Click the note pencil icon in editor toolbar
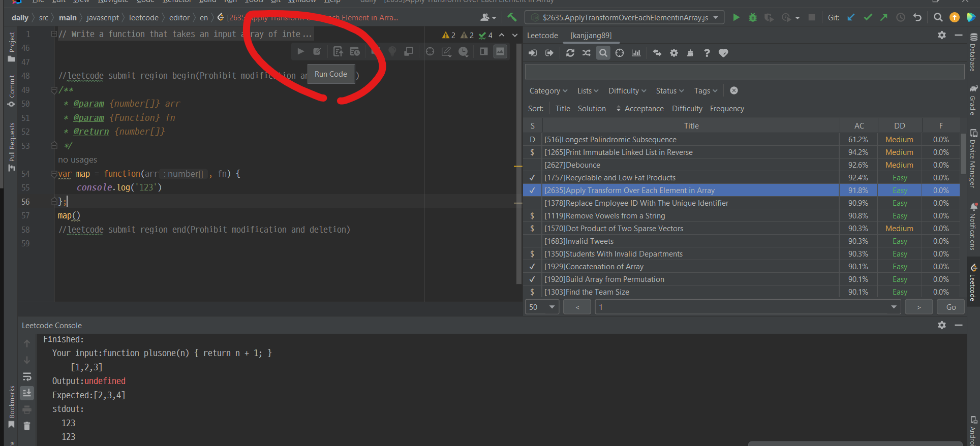980x446 pixels. pyautogui.click(x=446, y=51)
